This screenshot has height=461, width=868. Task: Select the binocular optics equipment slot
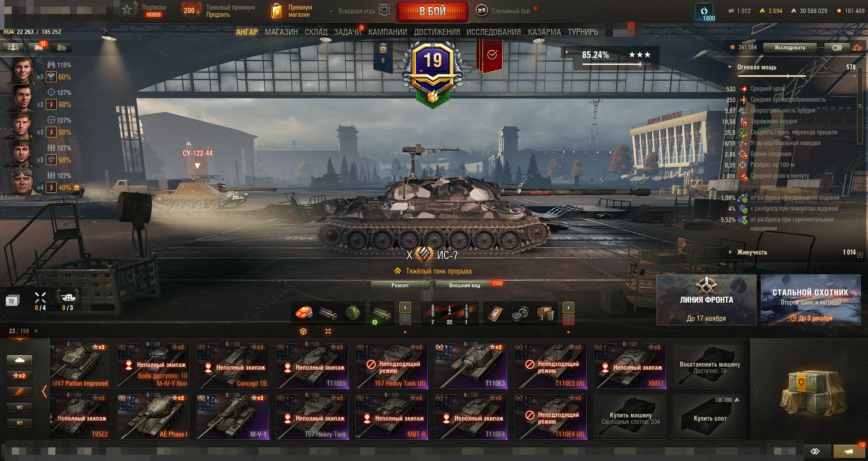point(353,313)
